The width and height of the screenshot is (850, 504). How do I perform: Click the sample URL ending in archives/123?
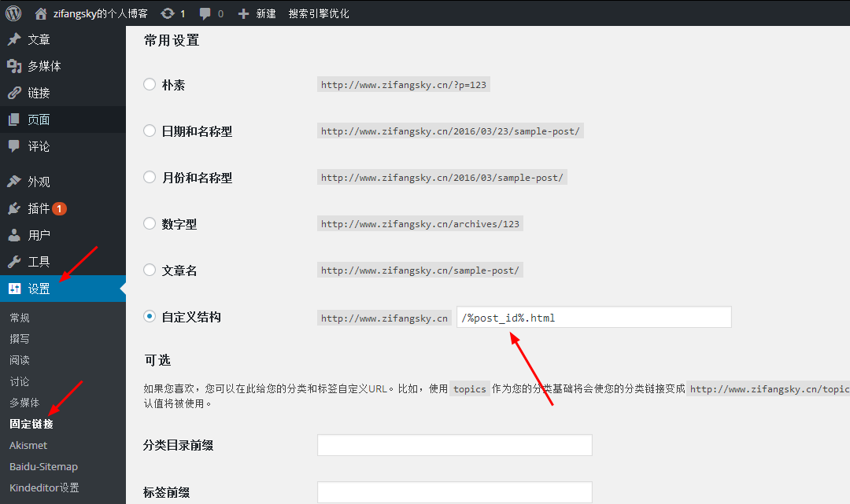(x=420, y=224)
